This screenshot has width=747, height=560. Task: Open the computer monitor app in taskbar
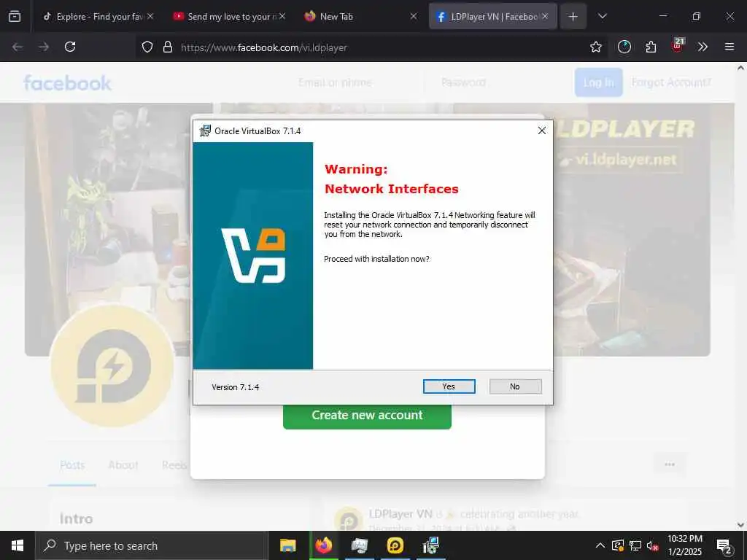(359, 545)
